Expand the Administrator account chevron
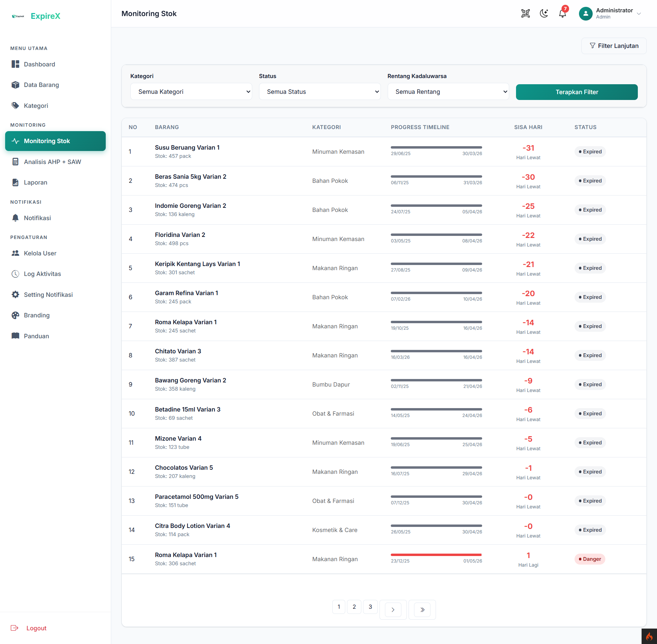657x644 pixels. click(639, 14)
